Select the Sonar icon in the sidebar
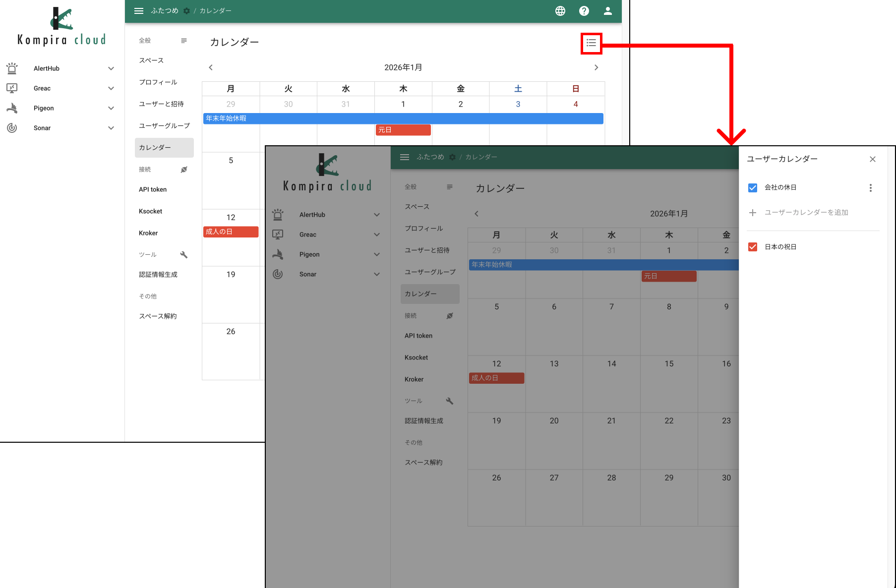Image resolution: width=896 pixels, height=588 pixels. coord(12,127)
